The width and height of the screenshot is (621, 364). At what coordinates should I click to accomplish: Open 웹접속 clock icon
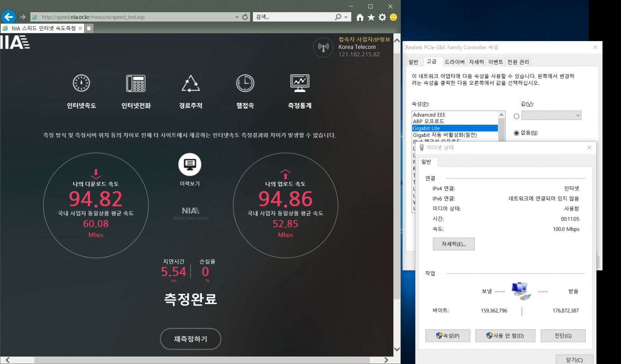[x=245, y=83]
